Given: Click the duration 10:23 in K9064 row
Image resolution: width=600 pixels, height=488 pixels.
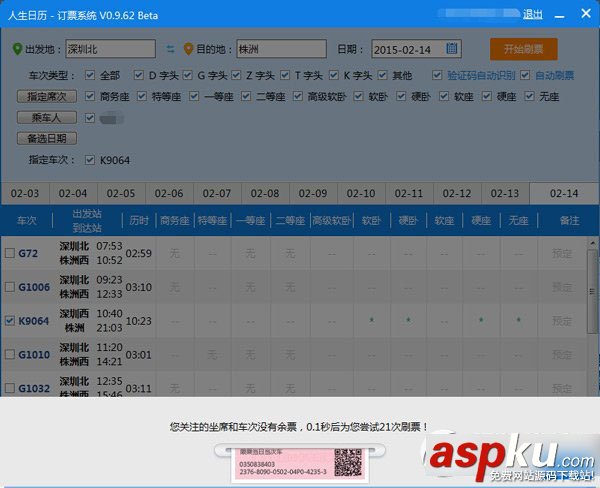Looking at the screenshot, I should pos(139,321).
